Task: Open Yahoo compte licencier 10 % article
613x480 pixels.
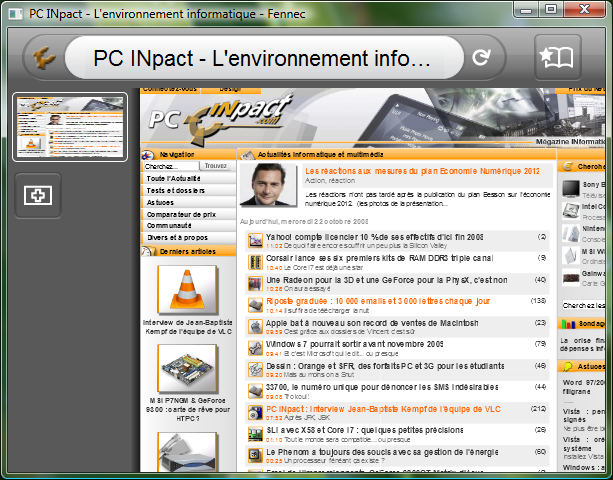Action: 375,237
